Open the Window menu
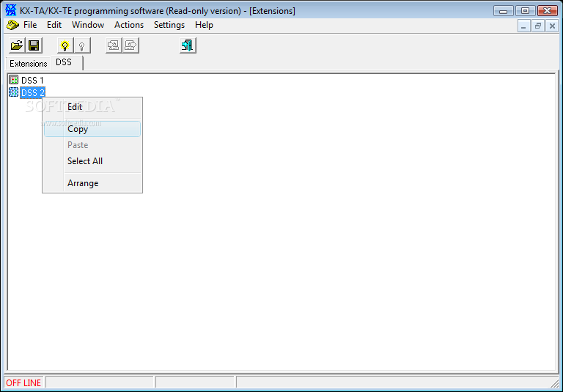Image resolution: width=563 pixels, height=392 pixels. coord(88,25)
